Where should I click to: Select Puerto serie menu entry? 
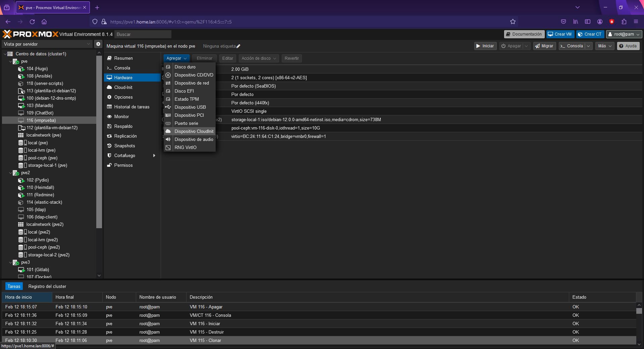click(190, 123)
